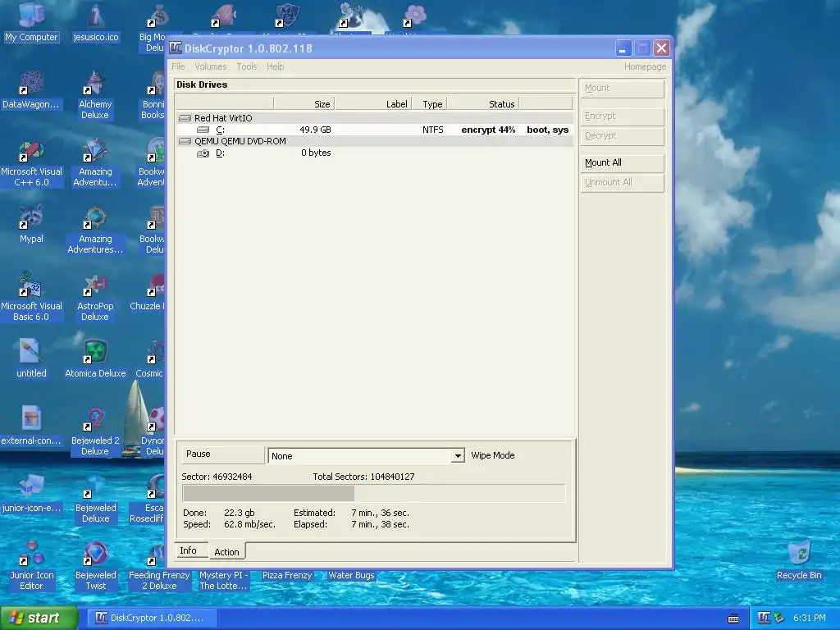Select the Red Hat VirtIO row
Viewport: 840px width, 630px height.
pos(374,118)
